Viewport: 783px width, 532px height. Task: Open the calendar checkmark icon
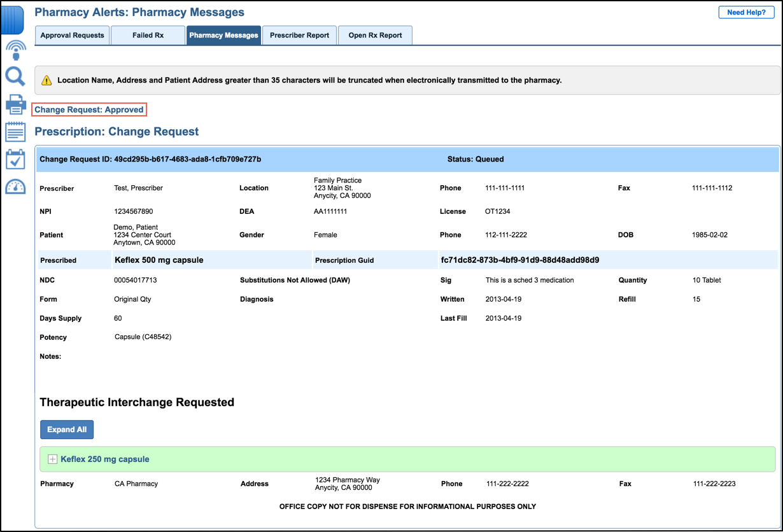tap(15, 159)
